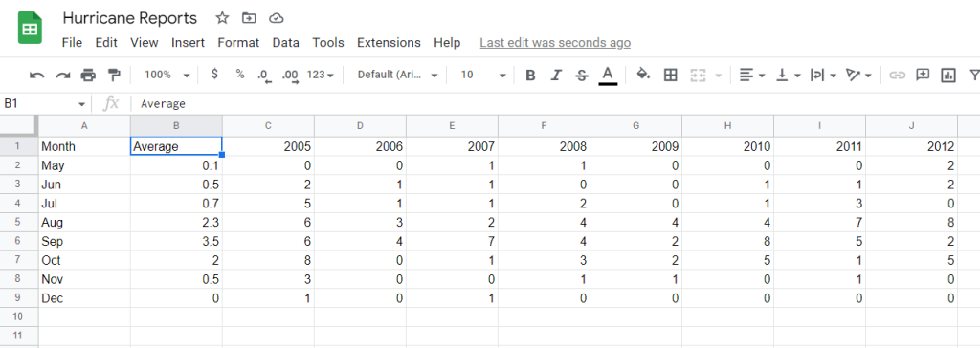Expand the Name Box dropdown arrow
The height and width of the screenshot is (348, 980).
pyautogui.click(x=81, y=104)
